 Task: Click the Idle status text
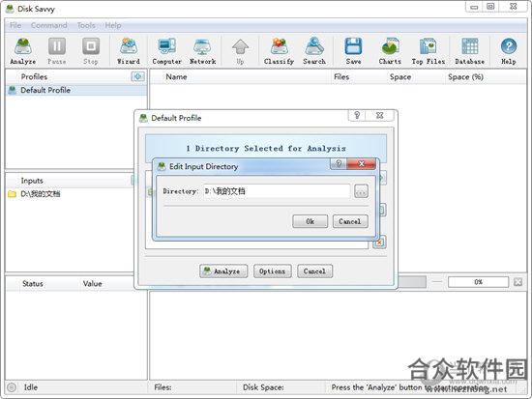(31, 387)
